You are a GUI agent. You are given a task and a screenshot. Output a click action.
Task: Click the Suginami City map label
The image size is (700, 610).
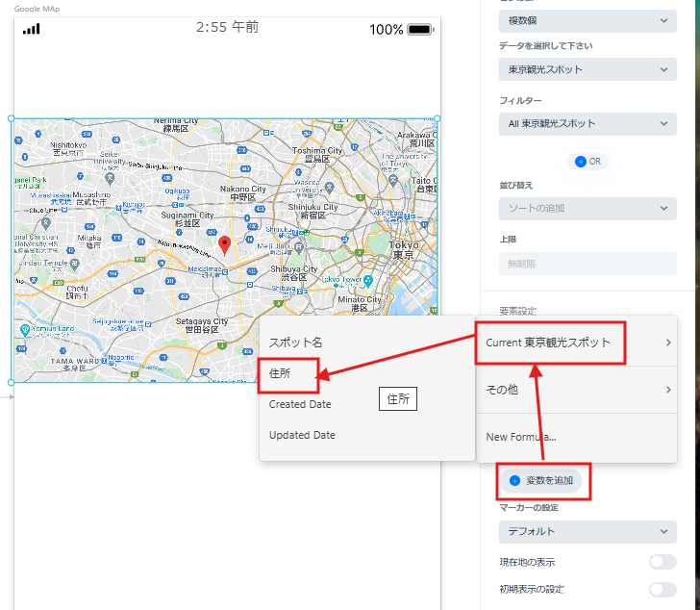click(x=187, y=219)
